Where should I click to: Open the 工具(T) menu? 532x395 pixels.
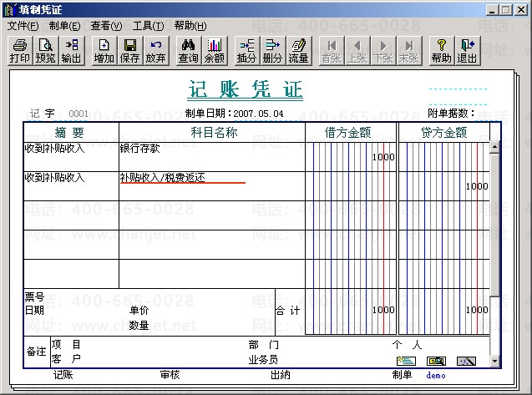149,26
